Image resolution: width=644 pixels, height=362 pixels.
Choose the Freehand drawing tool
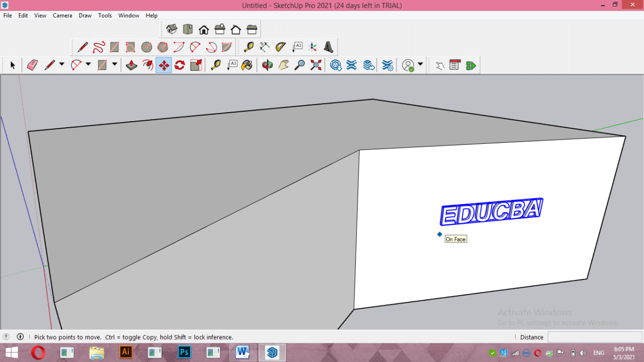click(99, 47)
